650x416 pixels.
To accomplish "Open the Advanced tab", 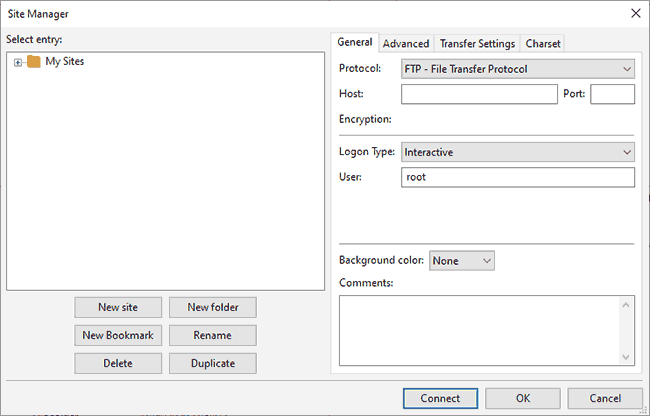I will point(406,44).
